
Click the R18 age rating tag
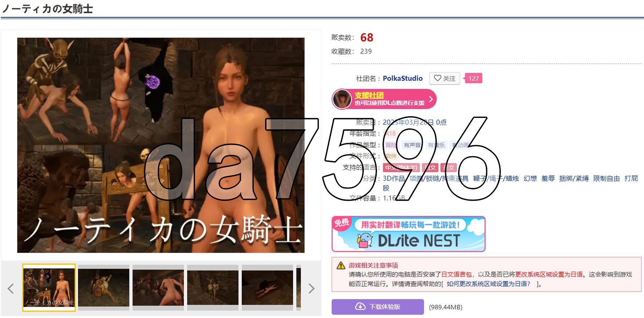[x=390, y=134]
